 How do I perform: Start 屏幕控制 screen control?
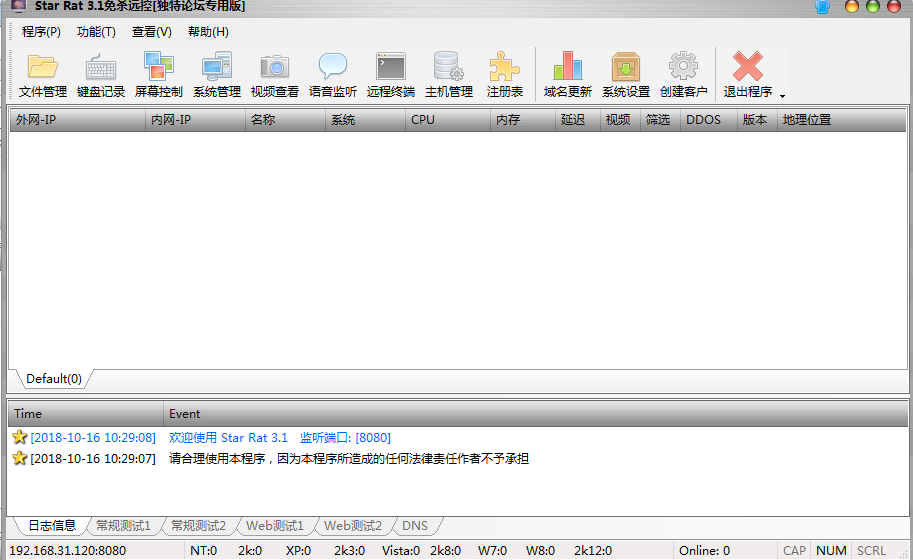pyautogui.click(x=158, y=75)
